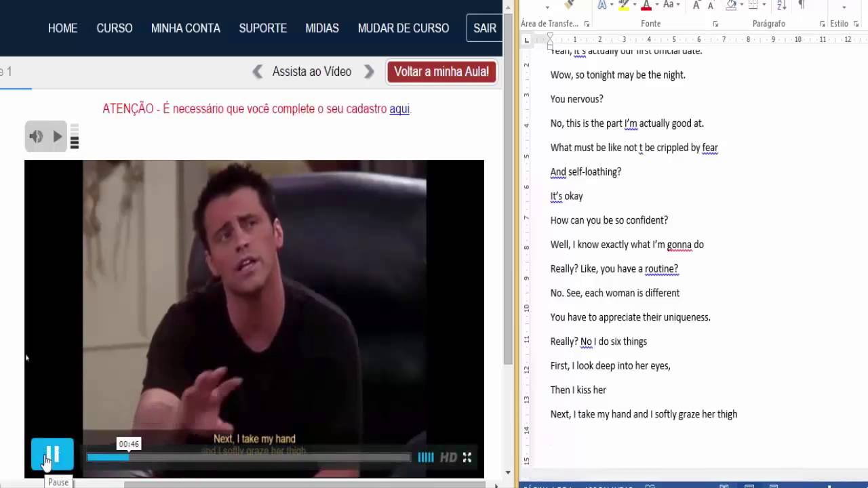
Task: Click the Text Effects icon in Word
Action: [x=601, y=5]
